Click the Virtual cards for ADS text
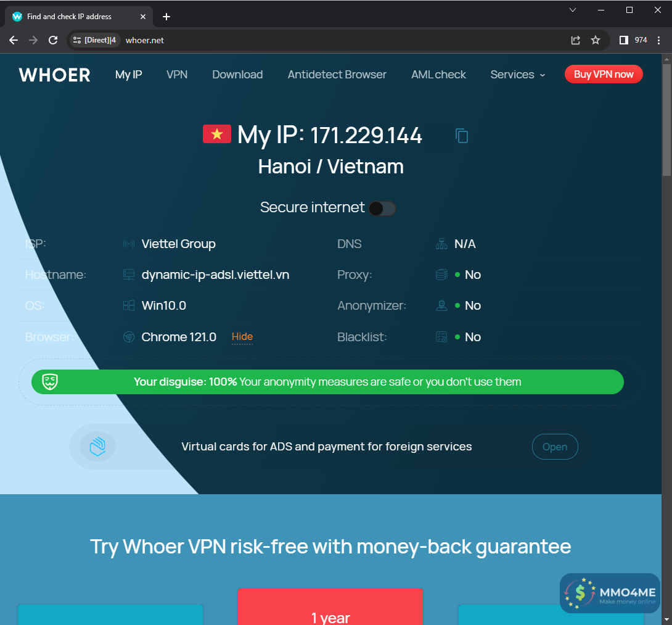Screen dimensions: 672x625 click(x=327, y=447)
